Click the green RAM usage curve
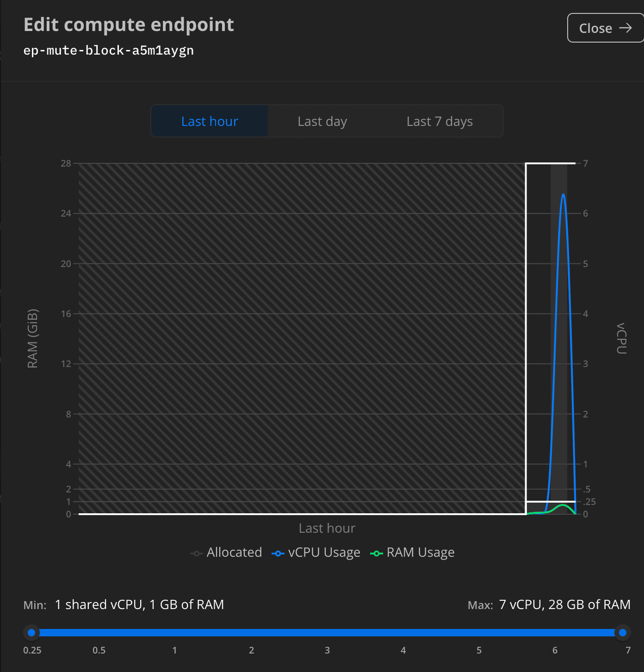 tap(563, 505)
